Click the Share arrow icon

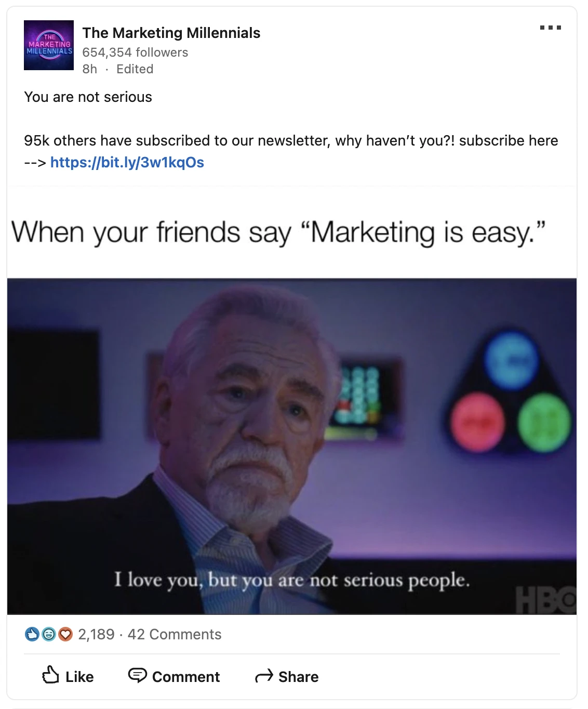point(264,676)
